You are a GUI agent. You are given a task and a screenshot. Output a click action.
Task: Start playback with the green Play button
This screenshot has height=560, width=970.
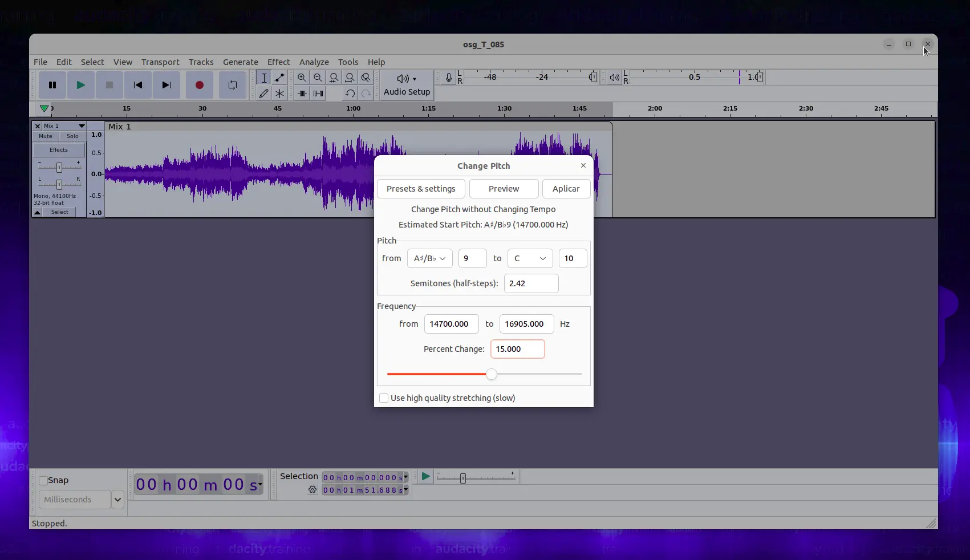(x=81, y=85)
